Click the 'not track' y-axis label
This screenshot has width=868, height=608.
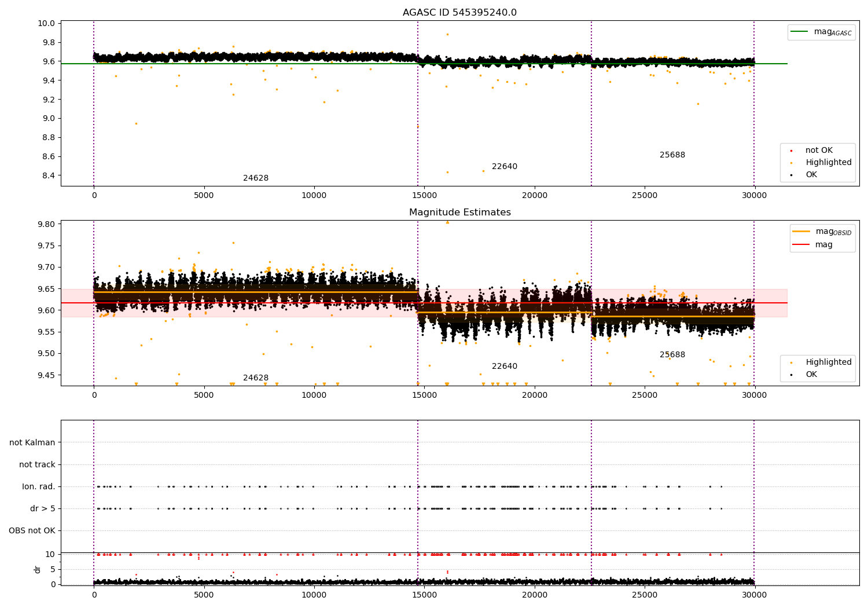point(37,465)
